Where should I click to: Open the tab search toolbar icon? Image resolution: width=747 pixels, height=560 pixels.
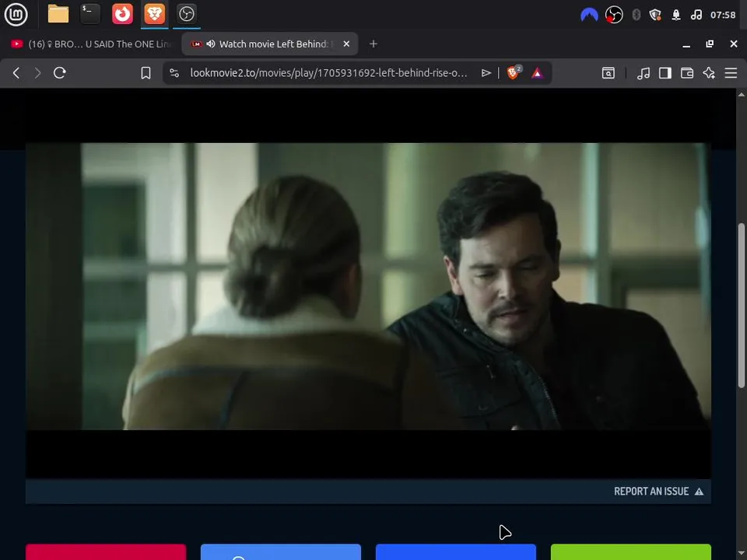[x=608, y=73]
